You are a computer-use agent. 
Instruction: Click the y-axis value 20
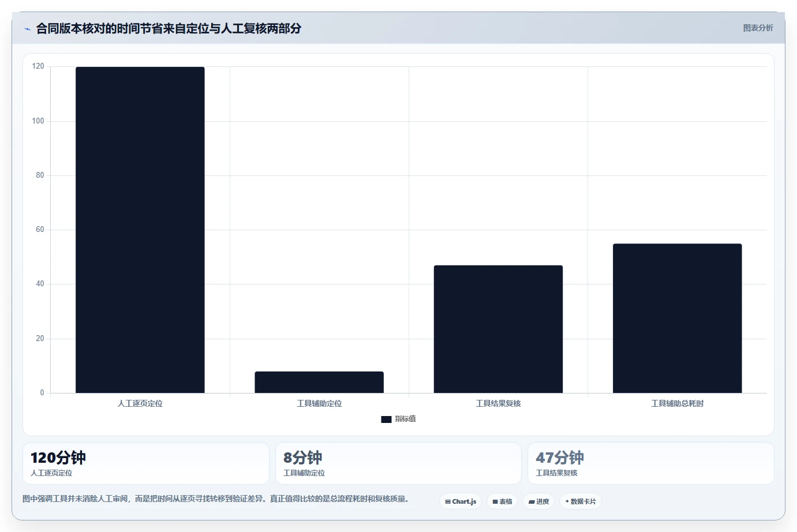[40, 338]
